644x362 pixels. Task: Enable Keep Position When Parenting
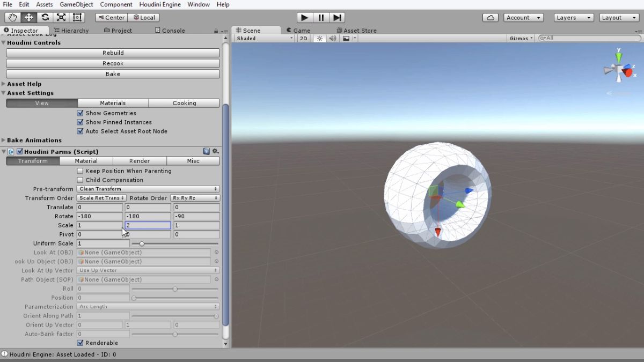point(80,171)
